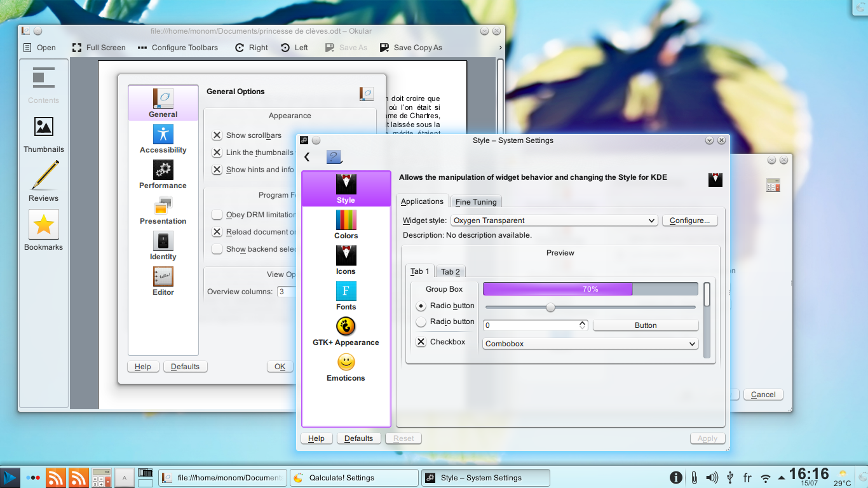Click the preview area vertical scrollbar
The width and height of the screenshot is (868, 488).
click(x=707, y=320)
